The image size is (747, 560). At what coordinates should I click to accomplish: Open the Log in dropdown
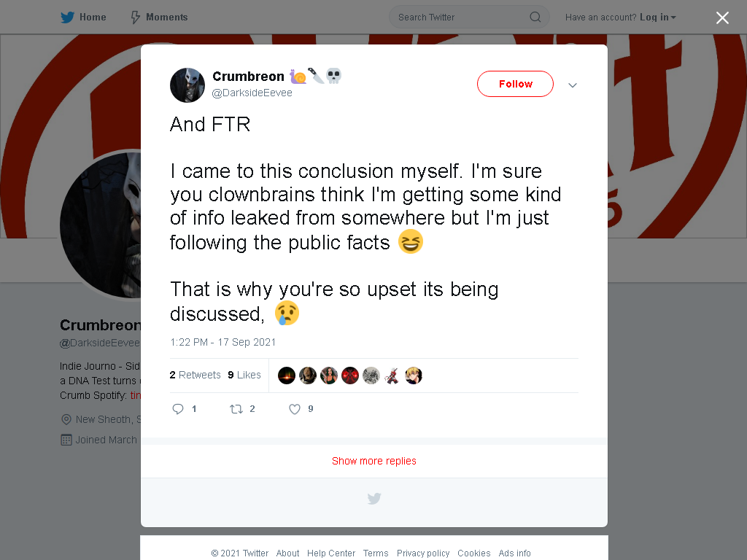pyautogui.click(x=657, y=17)
